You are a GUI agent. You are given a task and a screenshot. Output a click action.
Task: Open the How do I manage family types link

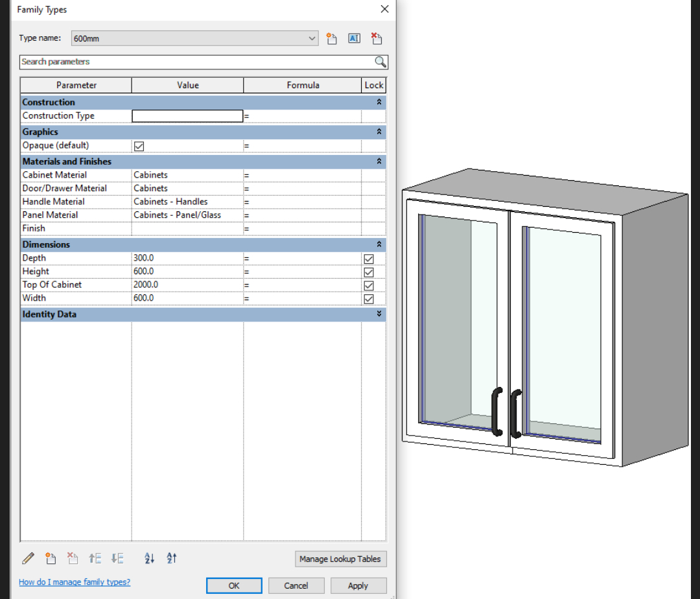pyautogui.click(x=75, y=582)
